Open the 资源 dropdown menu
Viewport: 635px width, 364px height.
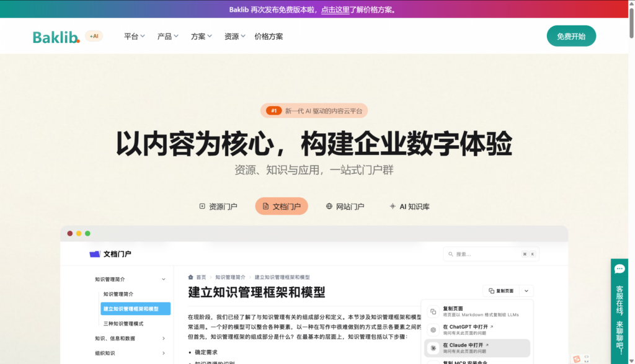[x=235, y=37]
